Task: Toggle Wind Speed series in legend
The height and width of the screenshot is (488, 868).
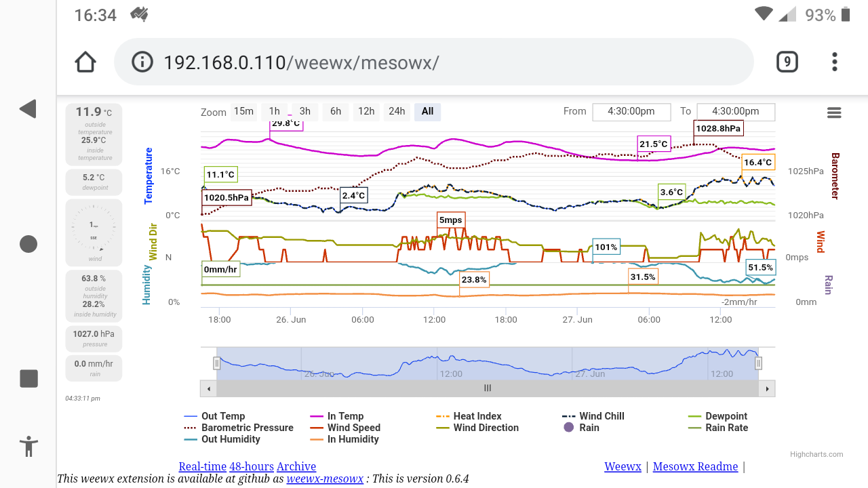Action: (345, 428)
